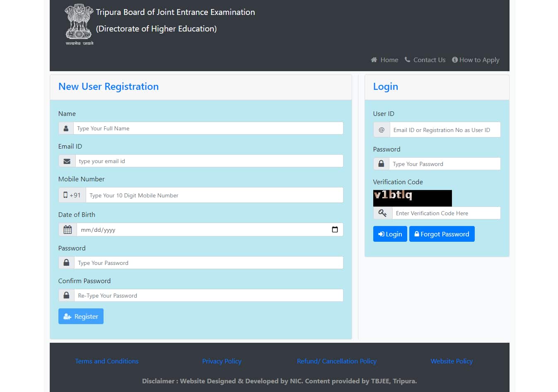Click Tripura Board of Joint Entrance Examination title
Viewport: 558px width, 392px height.
pos(176,12)
